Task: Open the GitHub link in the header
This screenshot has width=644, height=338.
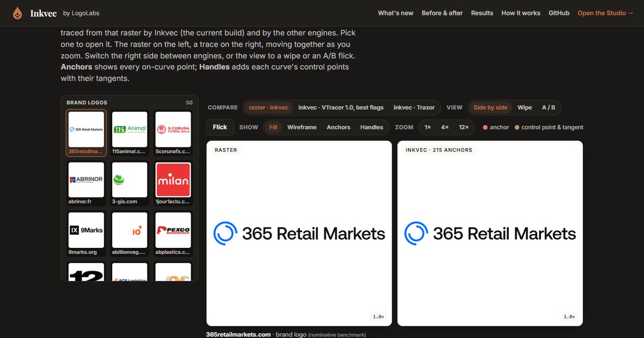Action: 559,13
